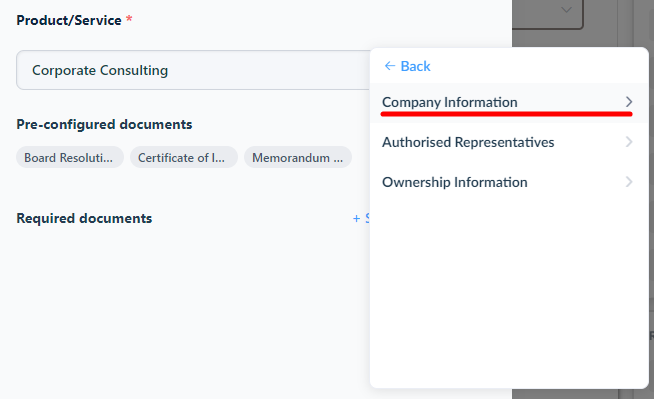Click the Pre-configured documents heading
The image size is (654, 399).
coord(104,124)
